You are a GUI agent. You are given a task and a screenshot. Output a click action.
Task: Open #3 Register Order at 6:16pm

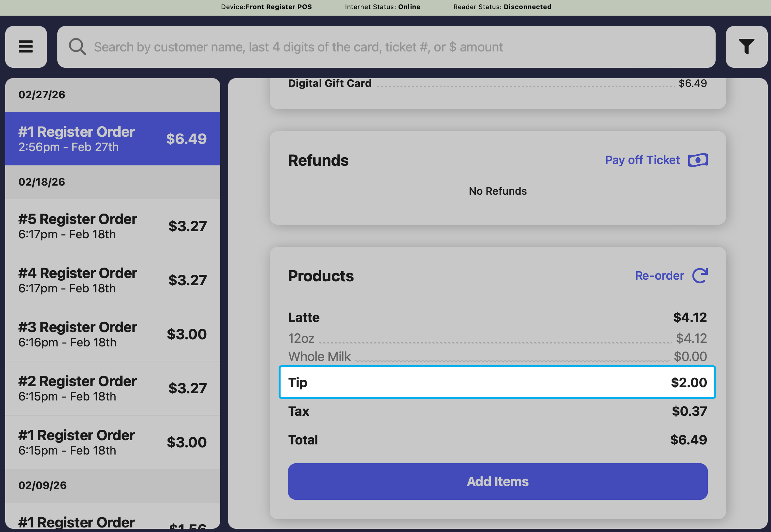[112, 334]
